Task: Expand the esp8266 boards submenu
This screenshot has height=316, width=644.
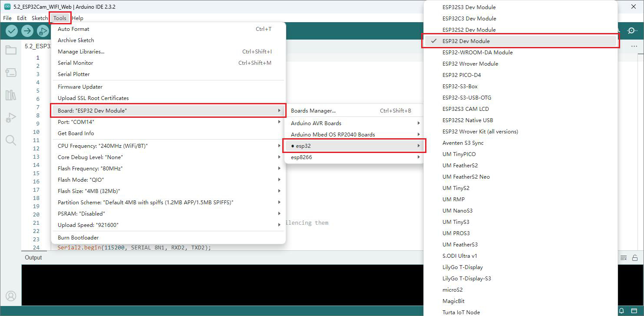Action: [354, 157]
